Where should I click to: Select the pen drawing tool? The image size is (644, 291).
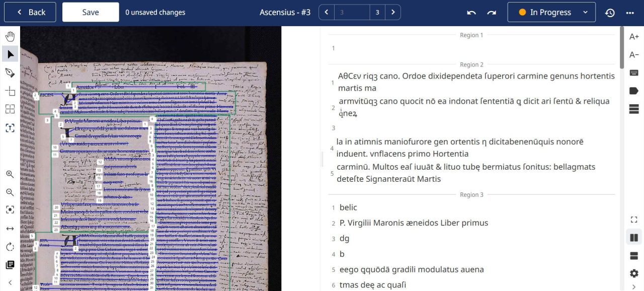pos(10,72)
